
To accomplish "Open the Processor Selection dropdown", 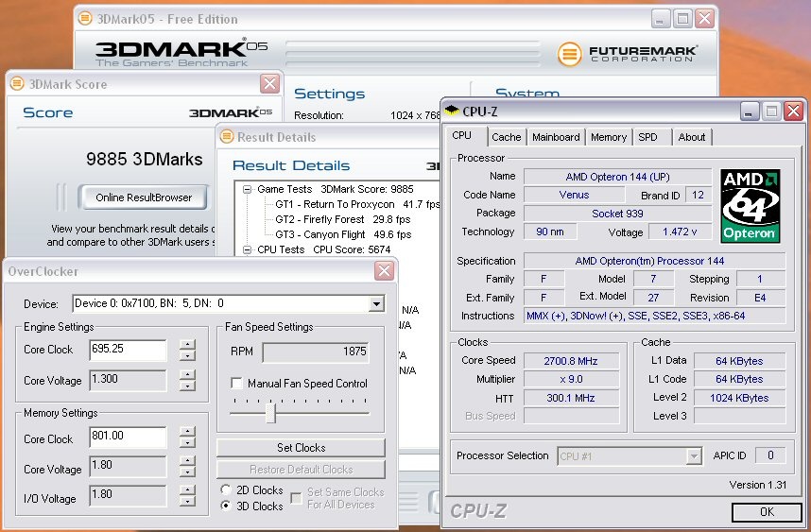I will (694, 456).
